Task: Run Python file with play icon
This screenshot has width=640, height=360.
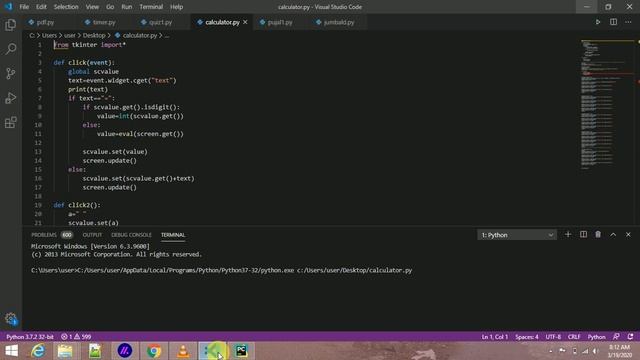Action: 598,22
